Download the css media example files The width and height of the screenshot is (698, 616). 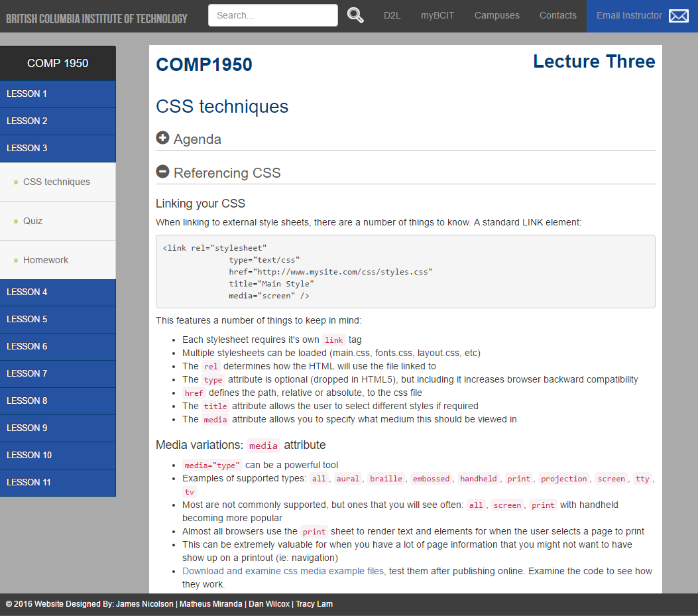point(283,571)
